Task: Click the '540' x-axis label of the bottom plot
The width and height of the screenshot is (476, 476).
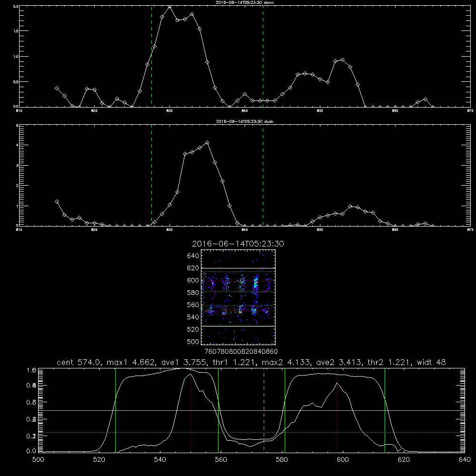Action: coord(160,460)
